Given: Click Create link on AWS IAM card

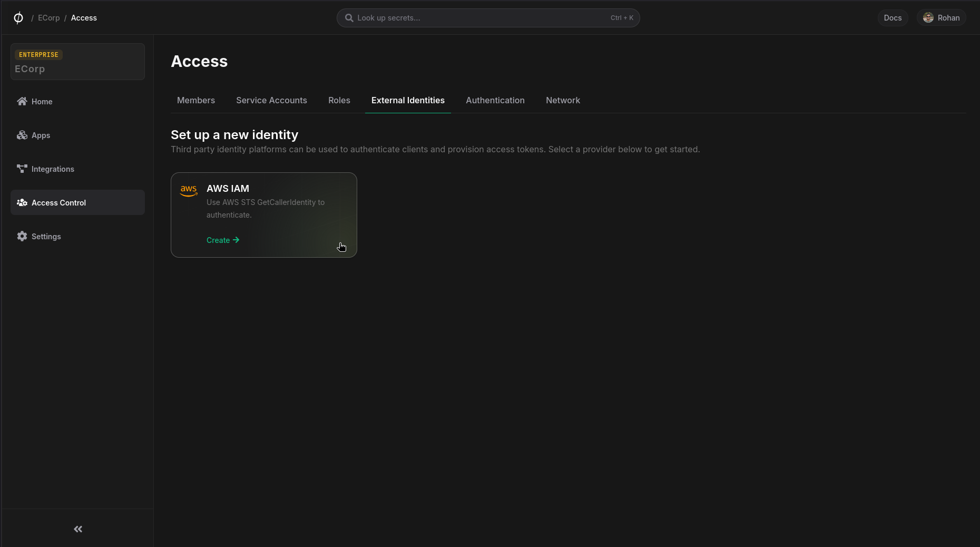Looking at the screenshot, I should [x=222, y=240].
